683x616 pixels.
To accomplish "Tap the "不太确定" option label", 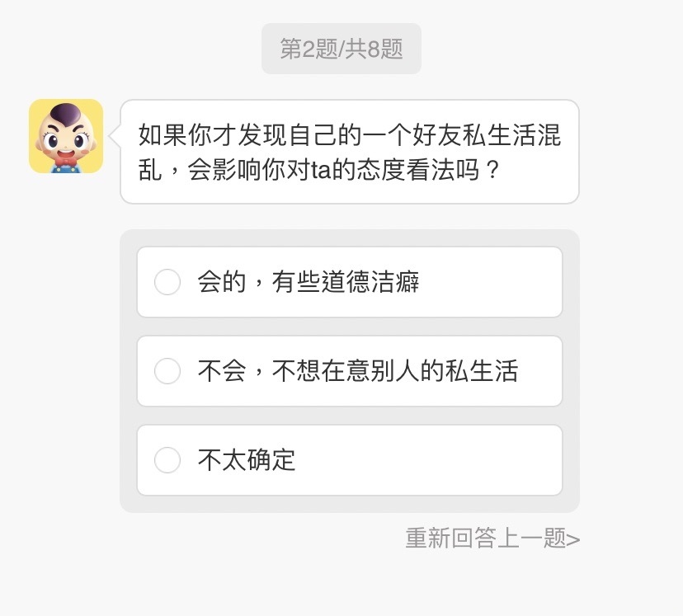I will (247, 460).
